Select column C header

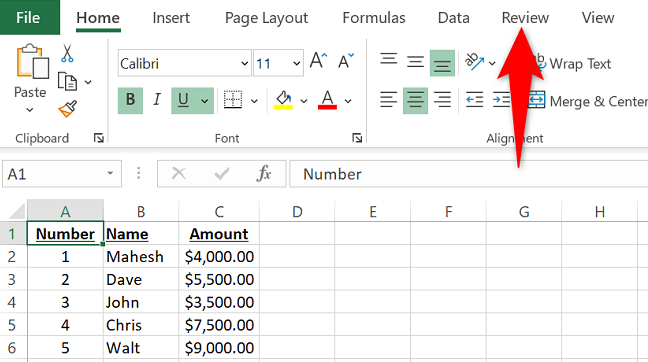(219, 211)
